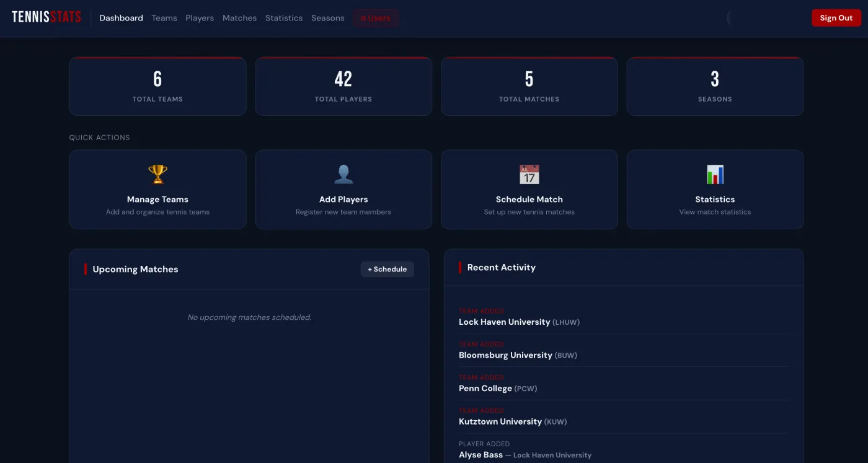The width and height of the screenshot is (868, 463).
Task: Open the Total Teams stat card
Action: pos(157,86)
